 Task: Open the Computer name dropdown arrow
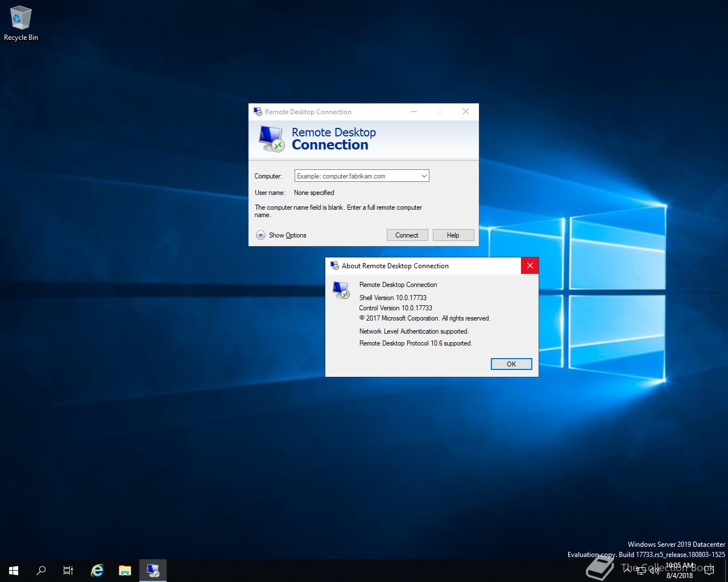pos(424,176)
